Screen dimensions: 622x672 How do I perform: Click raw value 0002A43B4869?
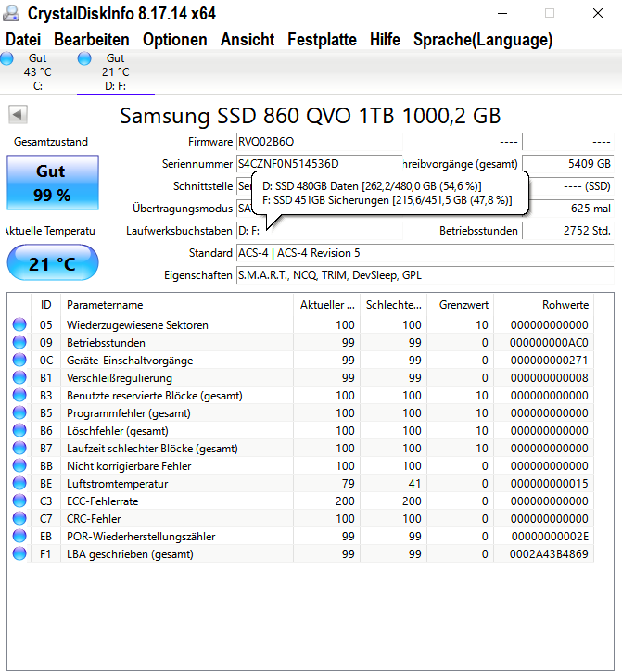549,554
